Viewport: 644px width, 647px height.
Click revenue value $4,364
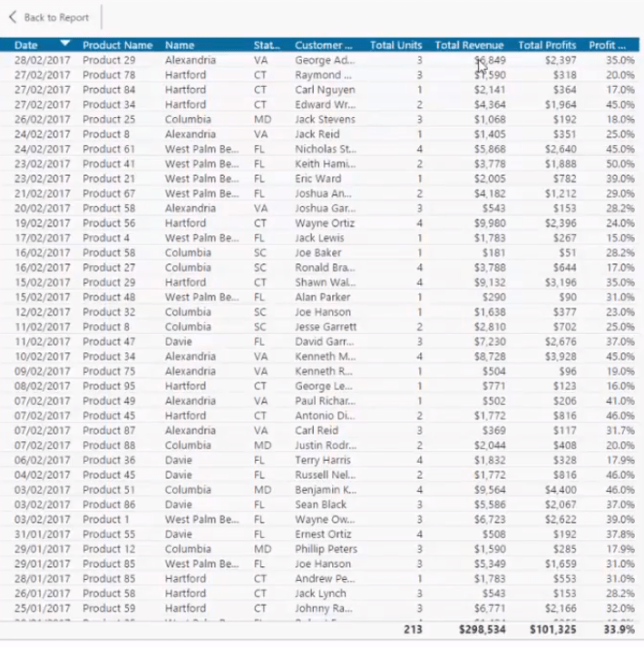(490, 104)
